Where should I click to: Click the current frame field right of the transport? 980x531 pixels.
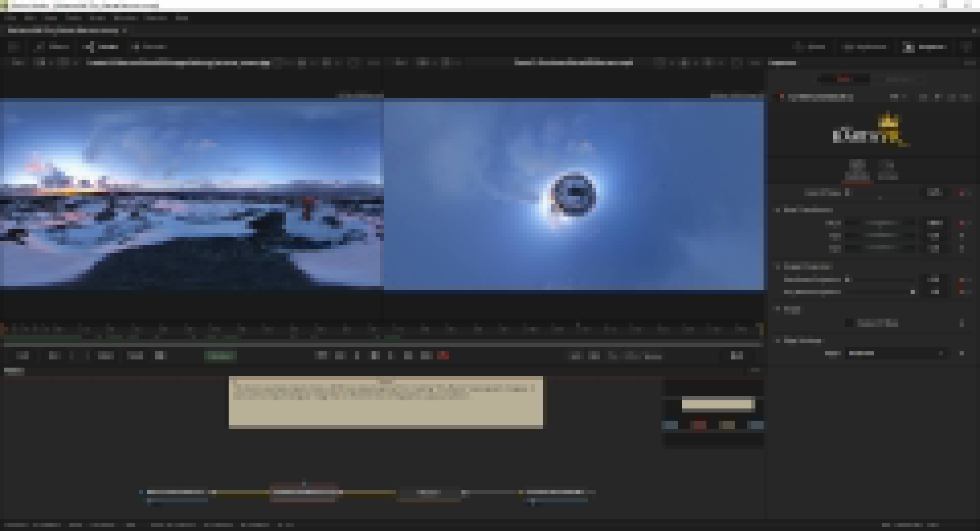pos(737,356)
